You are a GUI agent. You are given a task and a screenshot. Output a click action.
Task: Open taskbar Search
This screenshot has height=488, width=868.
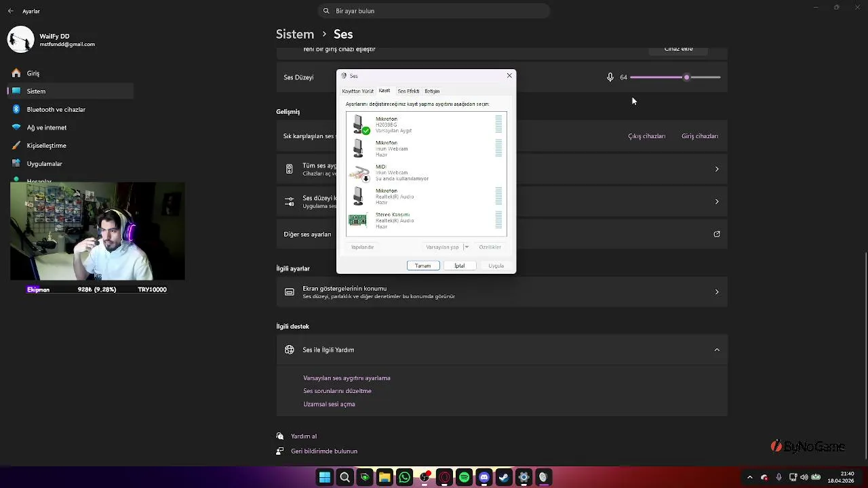(x=344, y=477)
